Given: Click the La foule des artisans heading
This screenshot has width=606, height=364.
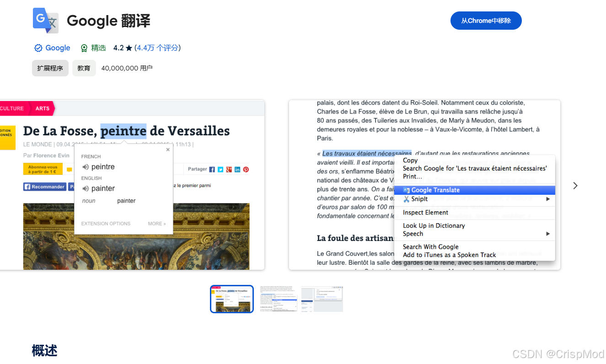Looking at the screenshot, I should pos(355,238).
